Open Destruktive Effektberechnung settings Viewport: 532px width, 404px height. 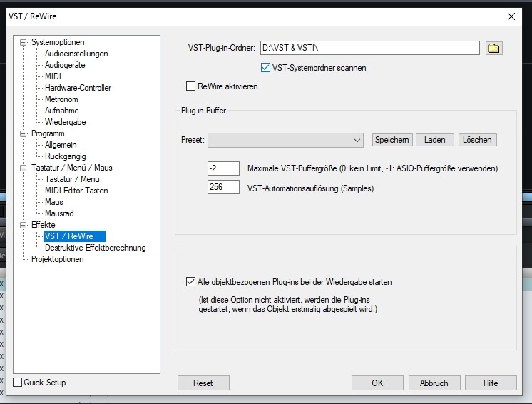click(x=96, y=248)
